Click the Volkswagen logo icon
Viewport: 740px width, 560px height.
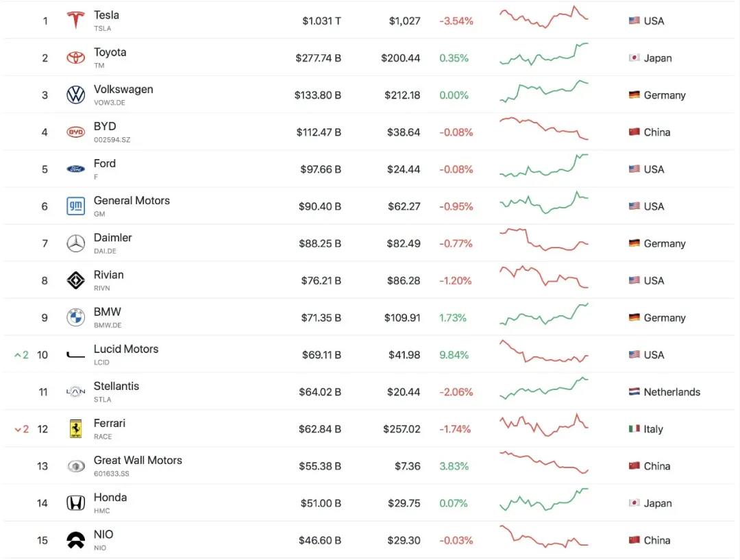pyautogui.click(x=75, y=95)
